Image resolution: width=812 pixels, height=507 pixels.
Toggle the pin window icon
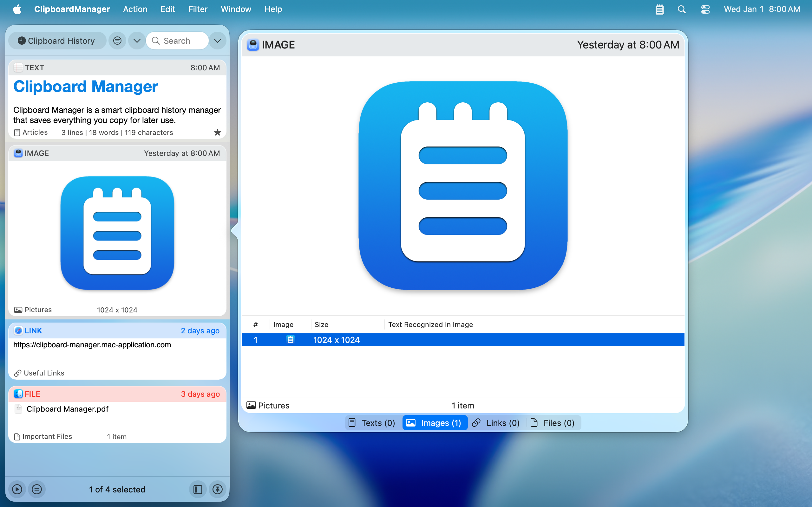(217, 489)
